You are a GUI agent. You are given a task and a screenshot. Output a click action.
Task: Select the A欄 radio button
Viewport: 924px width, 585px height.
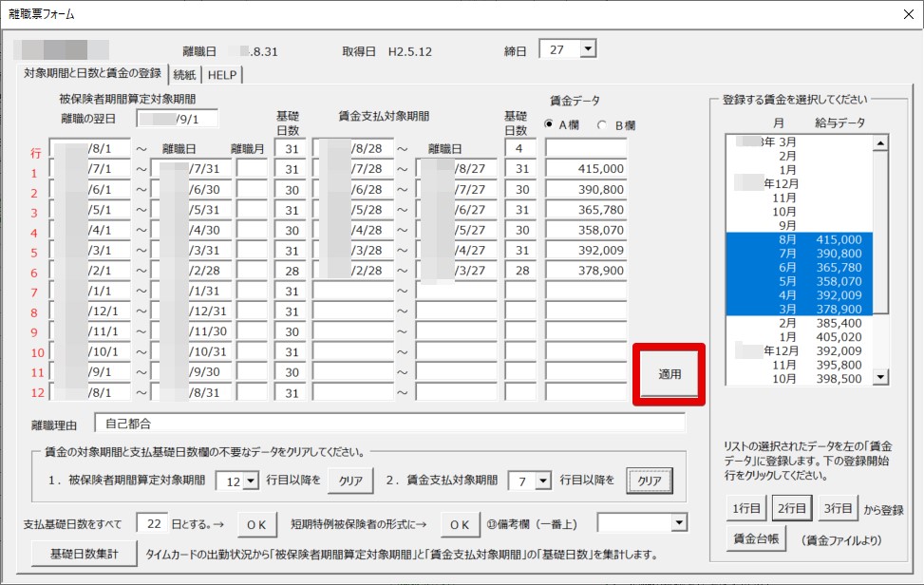[x=549, y=124]
